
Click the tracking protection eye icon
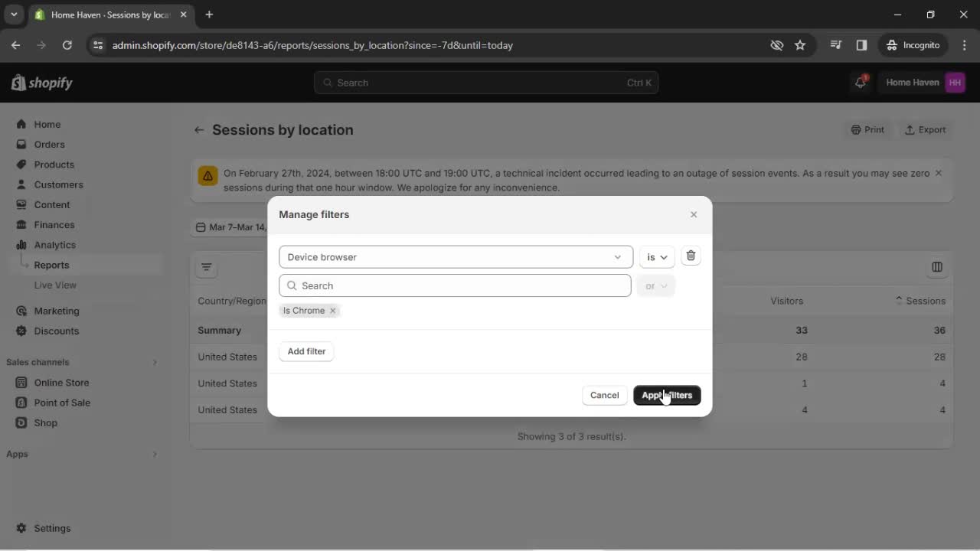click(x=776, y=45)
